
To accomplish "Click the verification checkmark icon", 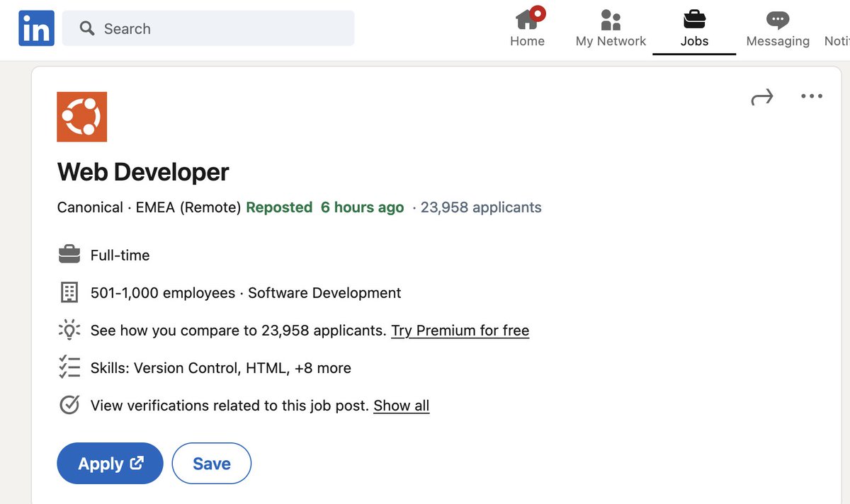I will 69,405.
